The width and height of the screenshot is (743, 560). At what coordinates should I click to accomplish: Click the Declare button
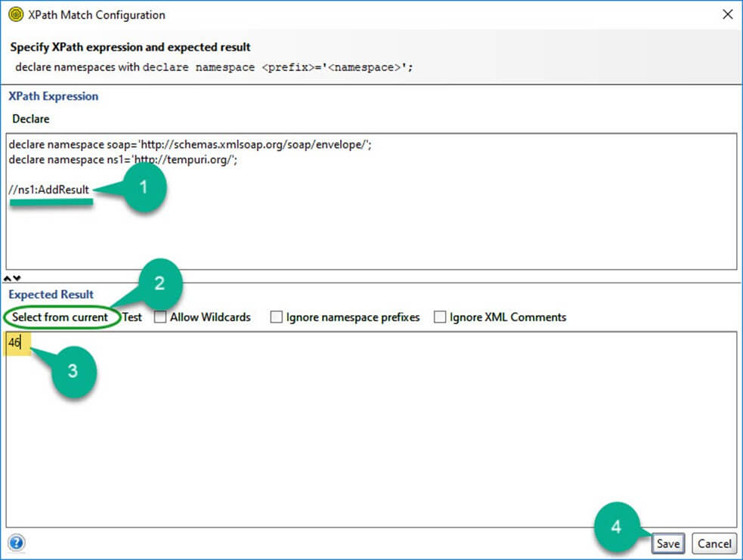click(x=31, y=119)
